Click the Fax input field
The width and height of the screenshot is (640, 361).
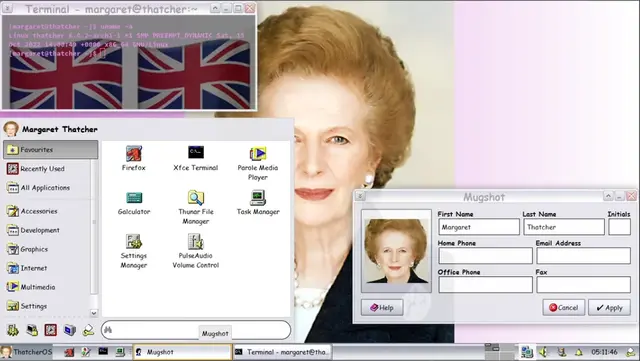[x=584, y=285]
